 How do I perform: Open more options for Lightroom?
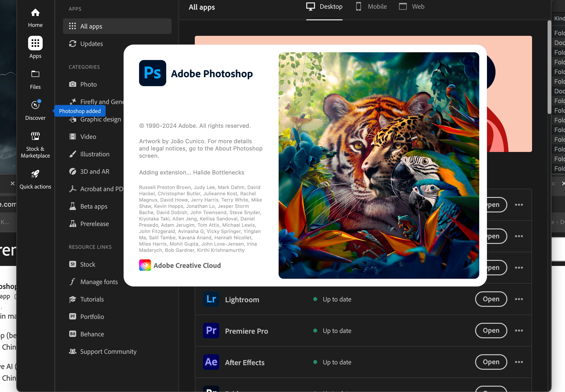tap(519, 299)
